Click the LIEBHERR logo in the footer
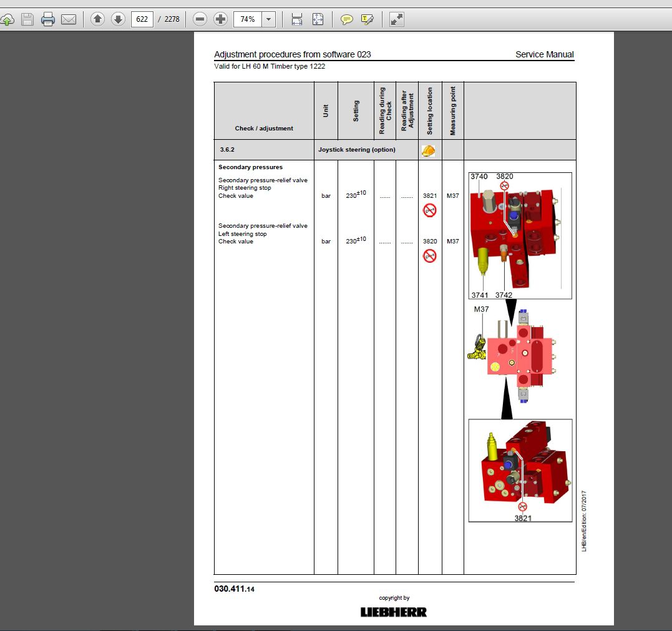 pos(394,612)
